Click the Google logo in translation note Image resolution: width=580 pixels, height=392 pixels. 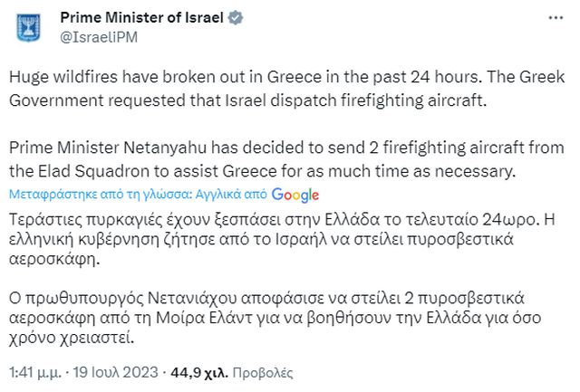pos(295,195)
